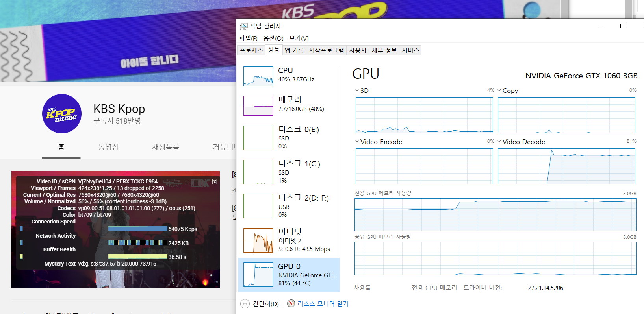This screenshot has width=644, height=314.
Task: Click the 36.58 s buffer health value
Action: tap(177, 257)
